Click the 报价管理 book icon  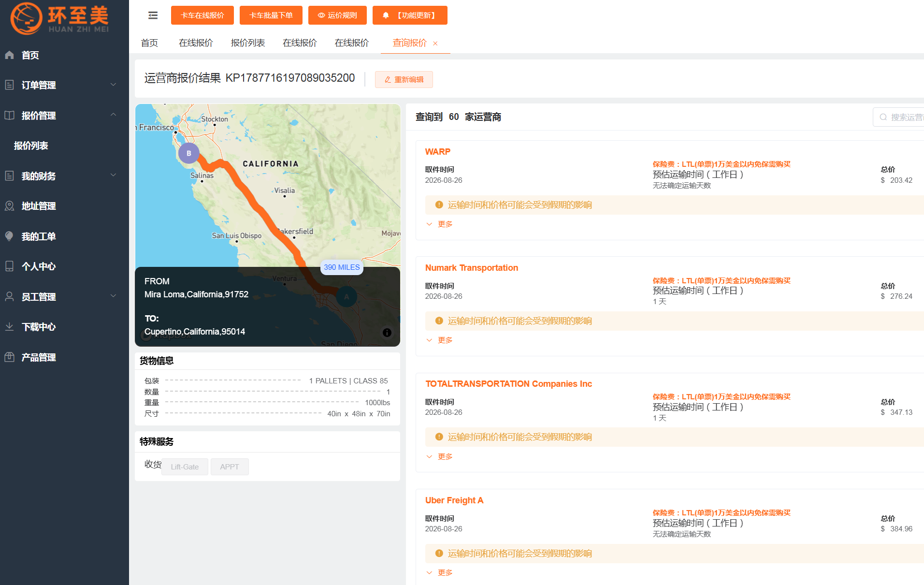9,116
